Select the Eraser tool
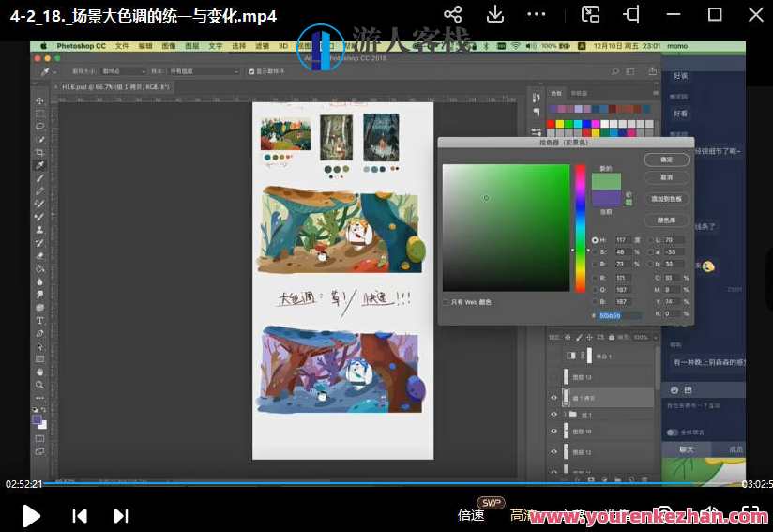 click(x=40, y=256)
